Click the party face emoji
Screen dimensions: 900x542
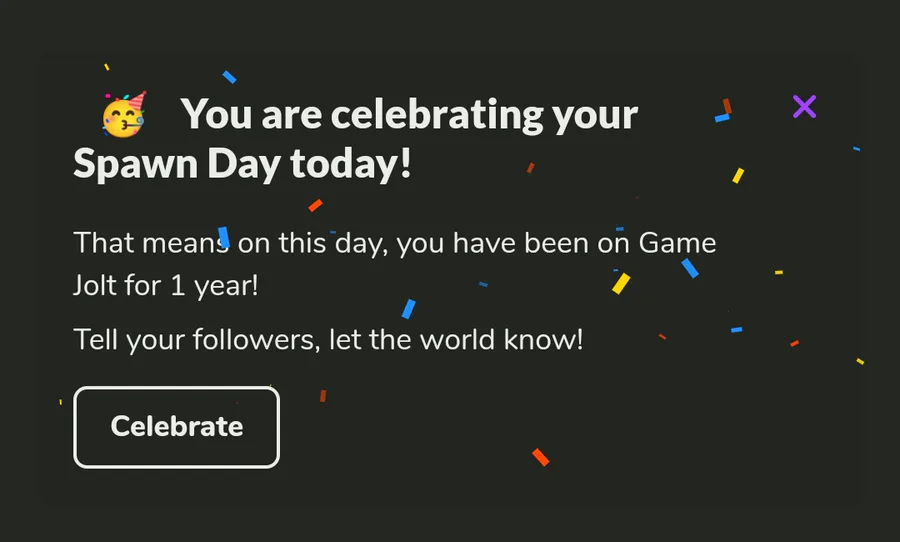click(124, 114)
